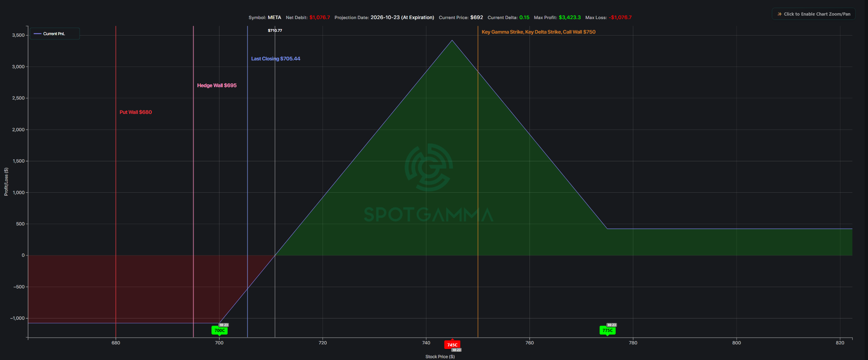
Task: Click the 10-23 tag above the 775C marker
Action: (612, 325)
